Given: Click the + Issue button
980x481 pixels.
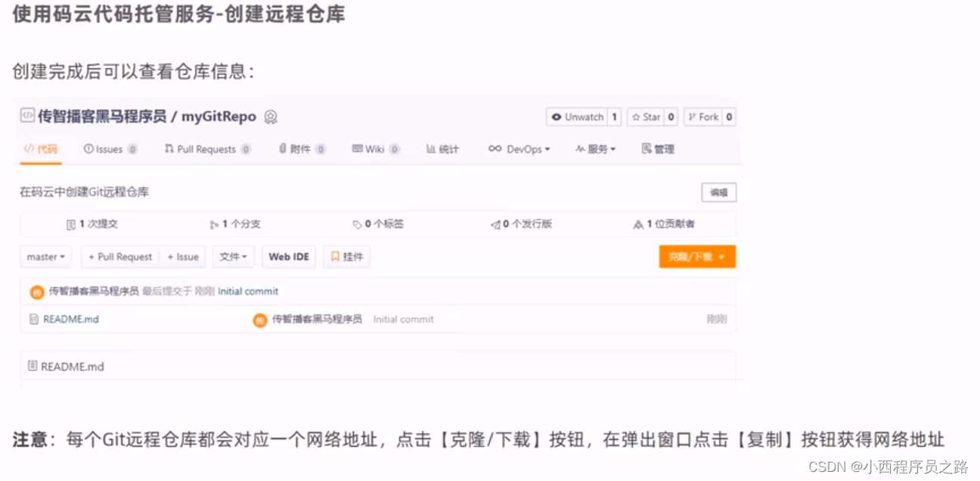Looking at the screenshot, I should (x=182, y=257).
